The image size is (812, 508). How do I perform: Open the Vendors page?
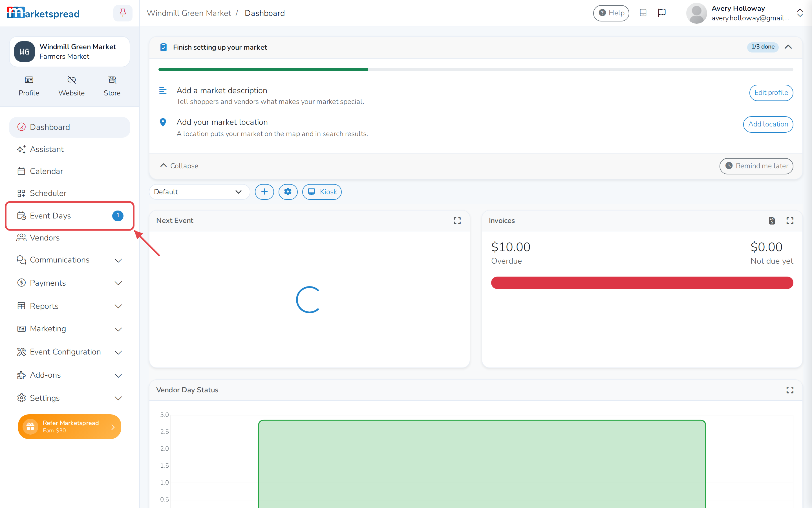69,238
